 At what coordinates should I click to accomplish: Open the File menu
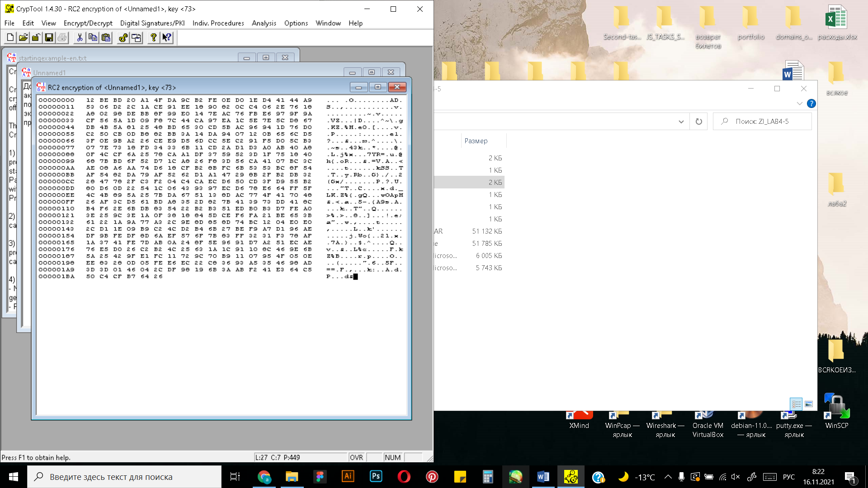(9, 23)
